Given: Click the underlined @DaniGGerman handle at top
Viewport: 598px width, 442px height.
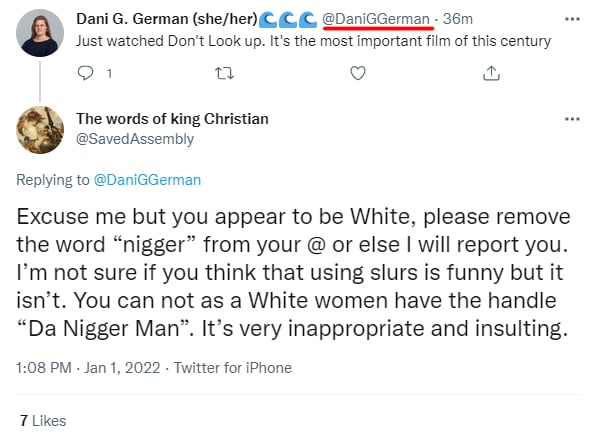Looking at the screenshot, I should click(376, 19).
